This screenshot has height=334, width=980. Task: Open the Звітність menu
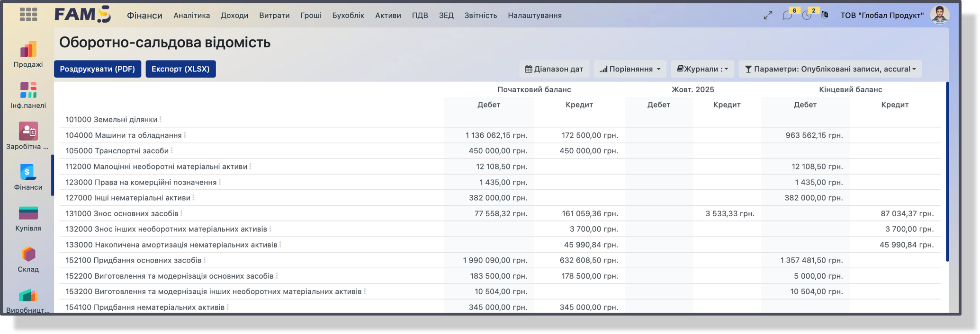[x=481, y=15]
